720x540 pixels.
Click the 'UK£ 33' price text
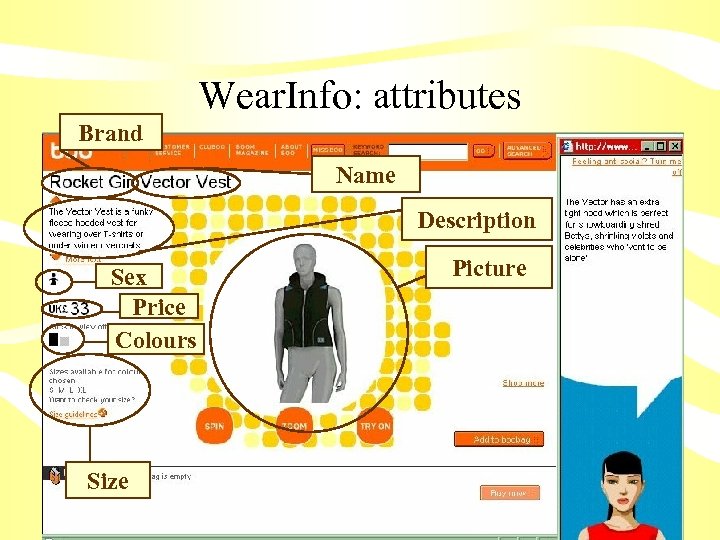coord(69,309)
